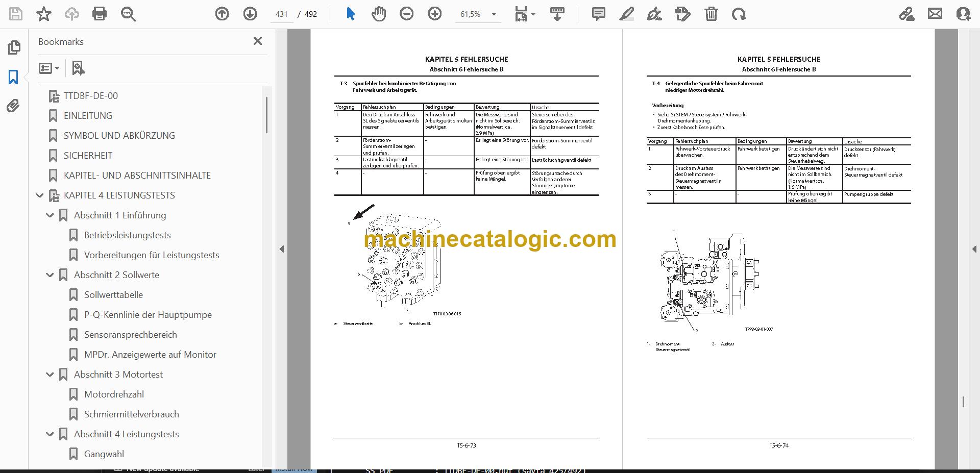
Task: Open bookmark options menu button
Action: tap(49, 68)
